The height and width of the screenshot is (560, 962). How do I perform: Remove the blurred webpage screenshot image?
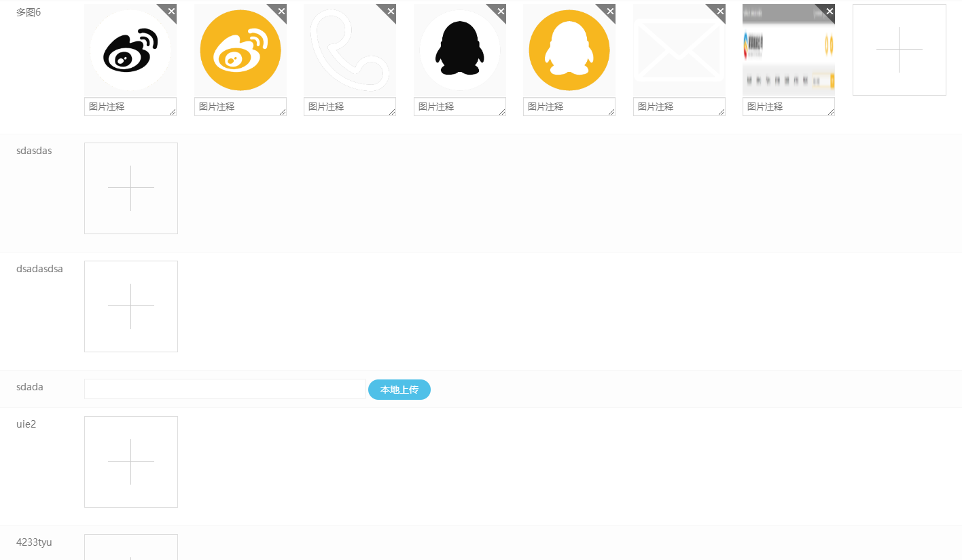pos(830,11)
